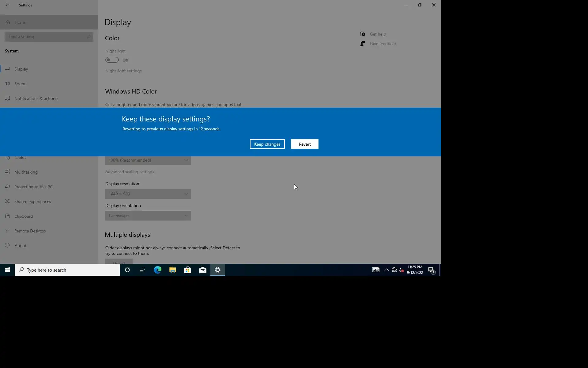The image size is (588, 368).
Task: Open Night light settings link
Action: [123, 71]
